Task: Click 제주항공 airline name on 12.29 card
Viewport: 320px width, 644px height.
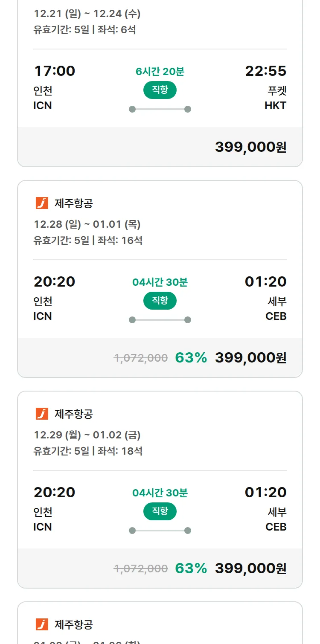Action: (x=73, y=414)
